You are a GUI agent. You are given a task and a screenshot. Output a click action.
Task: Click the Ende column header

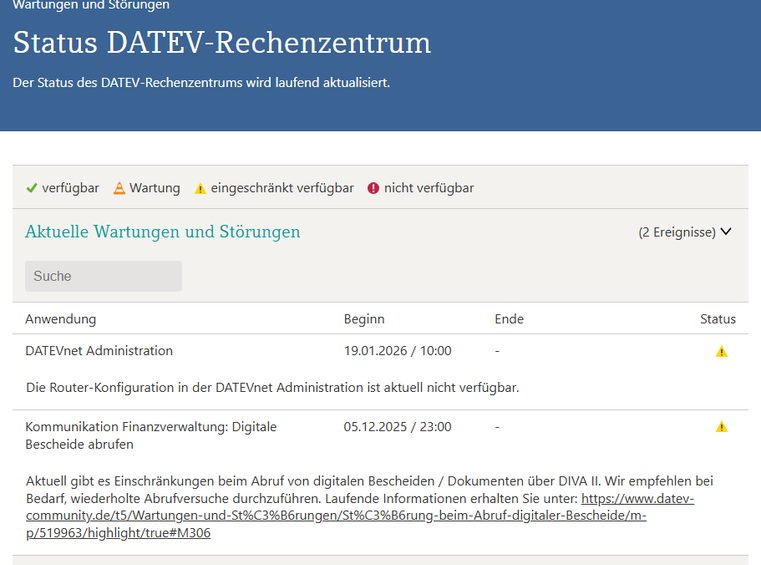(x=509, y=319)
